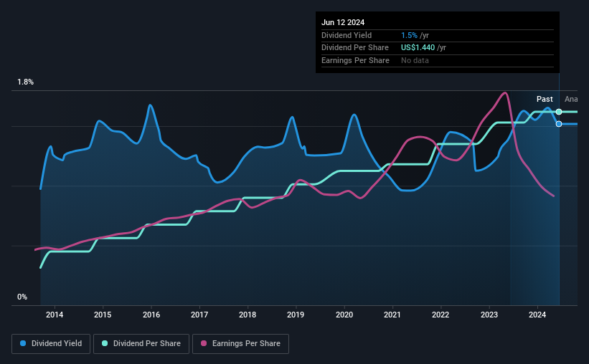Click the 2020 x-axis label
589x364 pixels.
[344, 315]
